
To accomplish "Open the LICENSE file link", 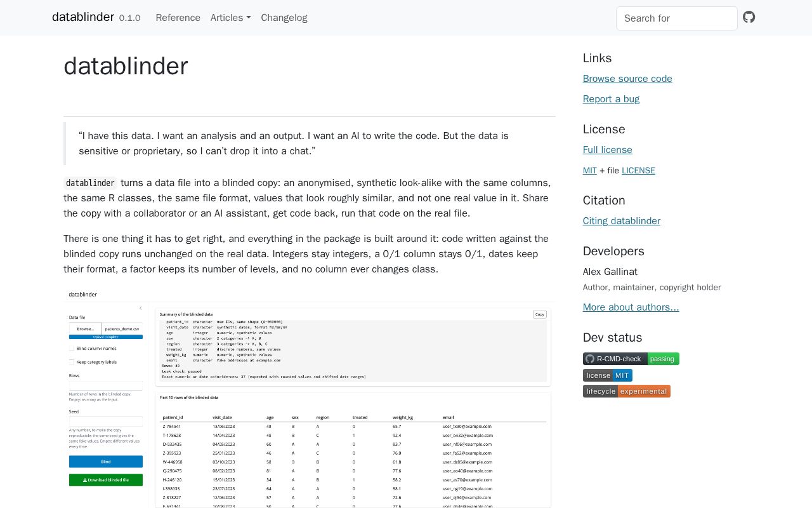I will pyautogui.click(x=638, y=170).
